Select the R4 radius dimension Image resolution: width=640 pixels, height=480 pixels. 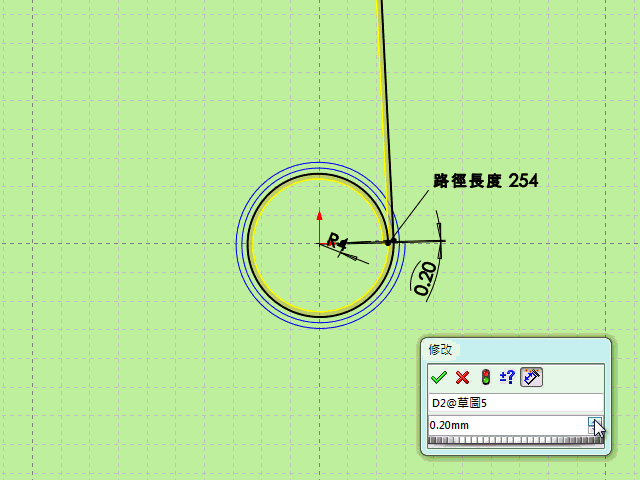tap(337, 242)
